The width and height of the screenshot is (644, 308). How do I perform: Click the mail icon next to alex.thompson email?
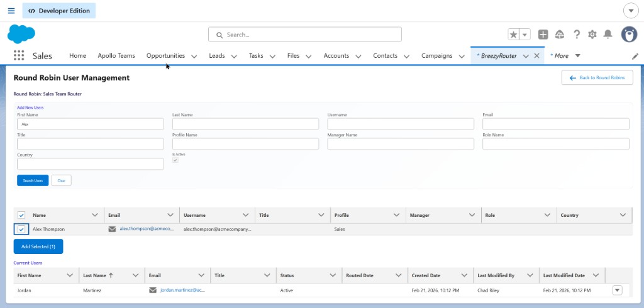112,229
